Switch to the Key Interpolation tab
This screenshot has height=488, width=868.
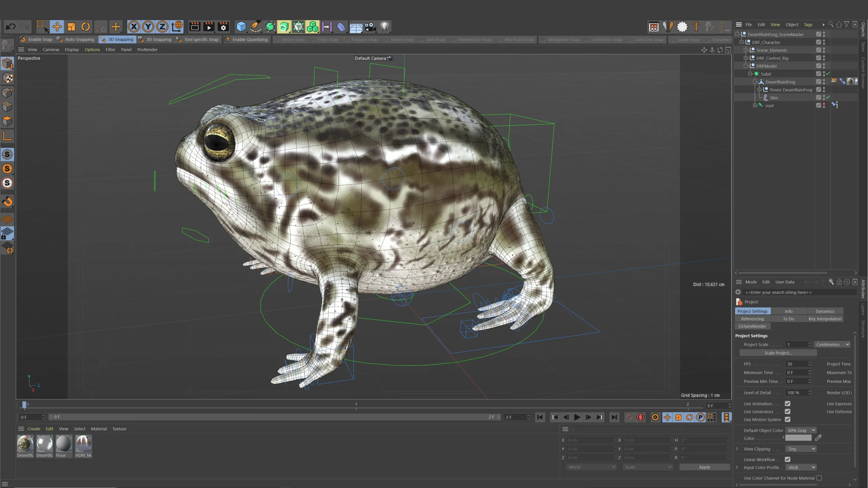825,318
